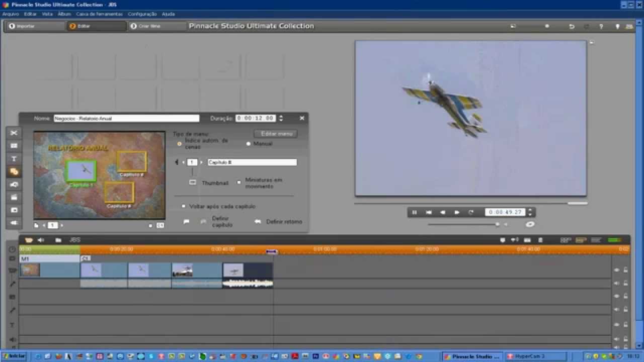Click the razor split clip icon
Screen dimensions: 644x362
coord(527,240)
